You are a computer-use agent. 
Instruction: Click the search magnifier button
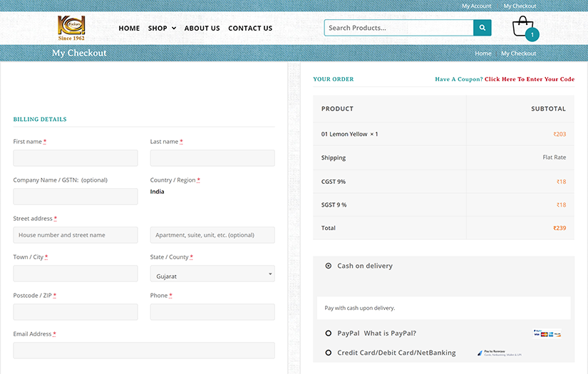483,28
